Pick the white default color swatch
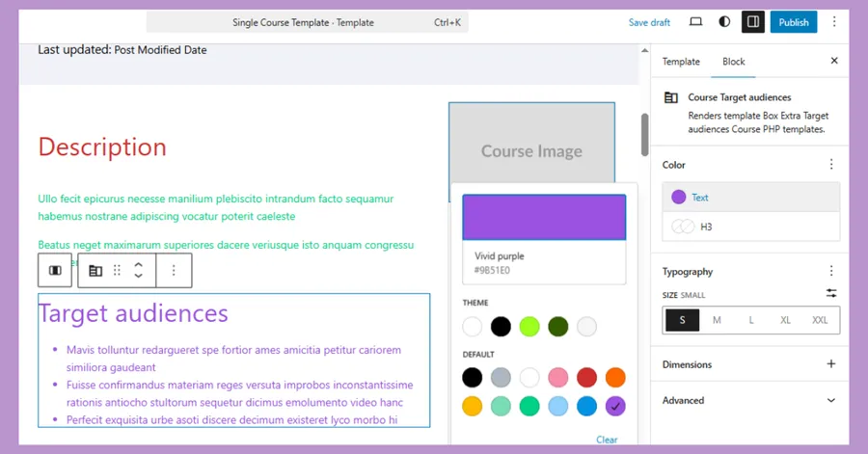Viewport: 868px width, 454px height. tap(529, 378)
